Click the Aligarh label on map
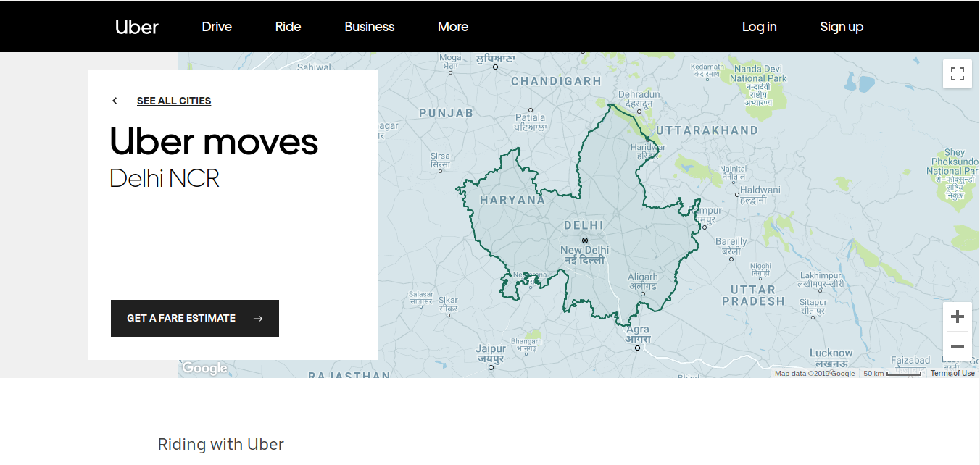This screenshot has height=465, width=980. [x=643, y=281]
